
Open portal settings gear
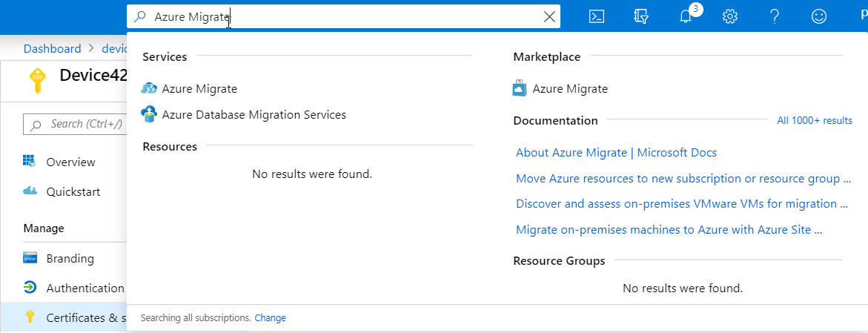730,16
